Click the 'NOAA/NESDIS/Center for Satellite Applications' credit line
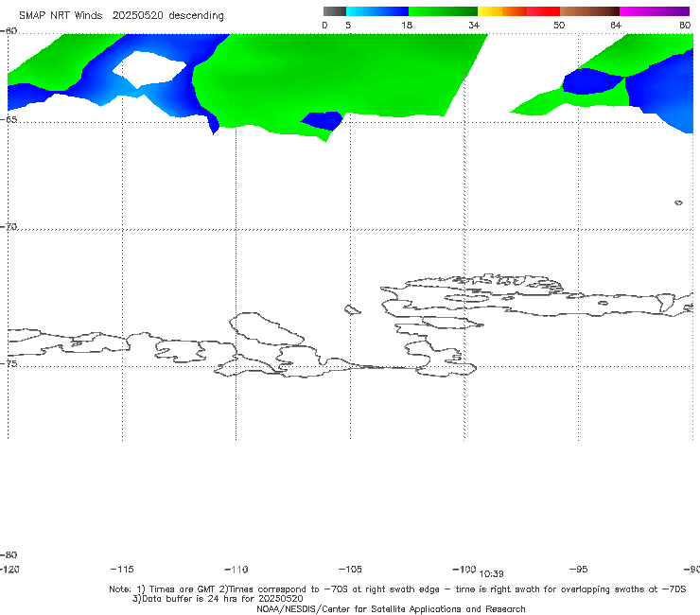 391,609
